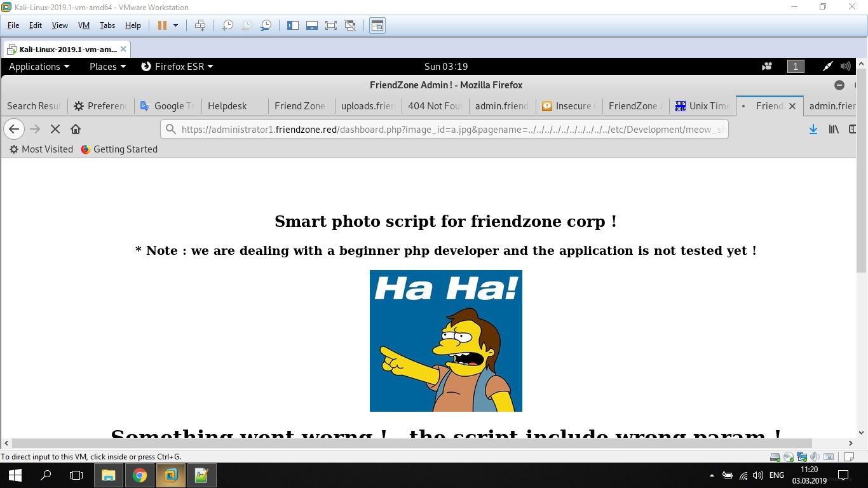Click the volume speaker icon in Kali panel
Image resolution: width=868 pixels, height=488 pixels.
pos(845,66)
